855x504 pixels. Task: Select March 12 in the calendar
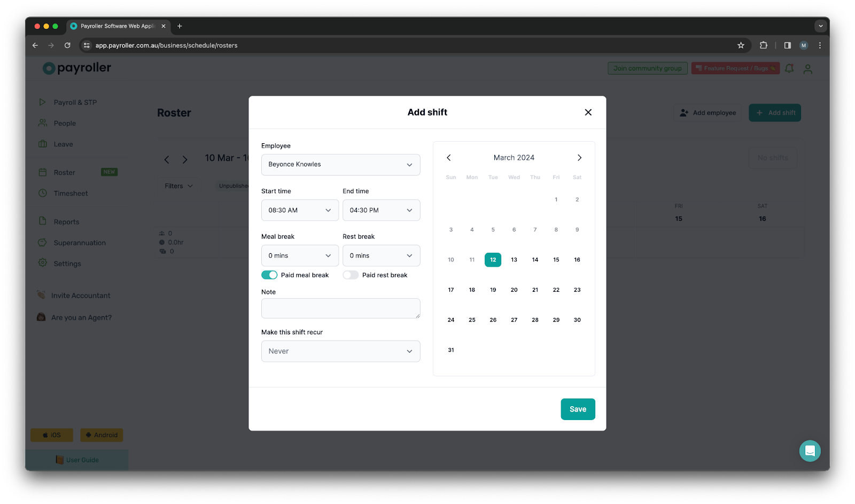click(493, 260)
